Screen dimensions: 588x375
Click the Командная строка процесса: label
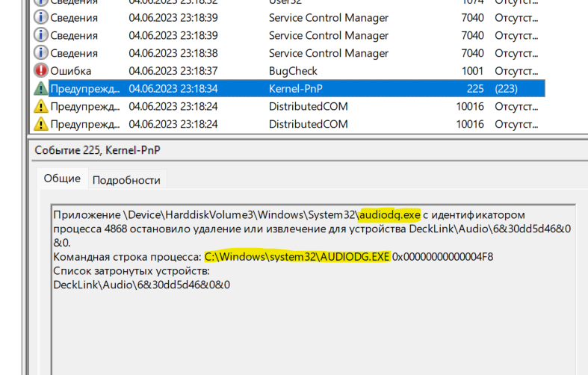[128, 257]
